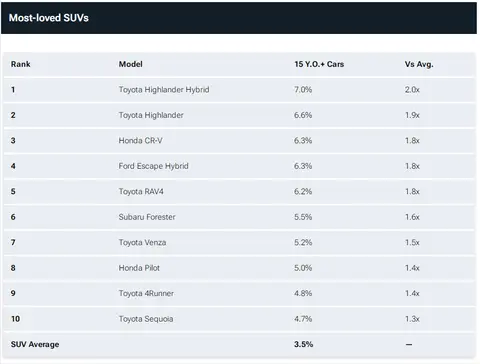Select the Honda Pilot entry
This screenshot has width=480, height=364.
click(139, 268)
